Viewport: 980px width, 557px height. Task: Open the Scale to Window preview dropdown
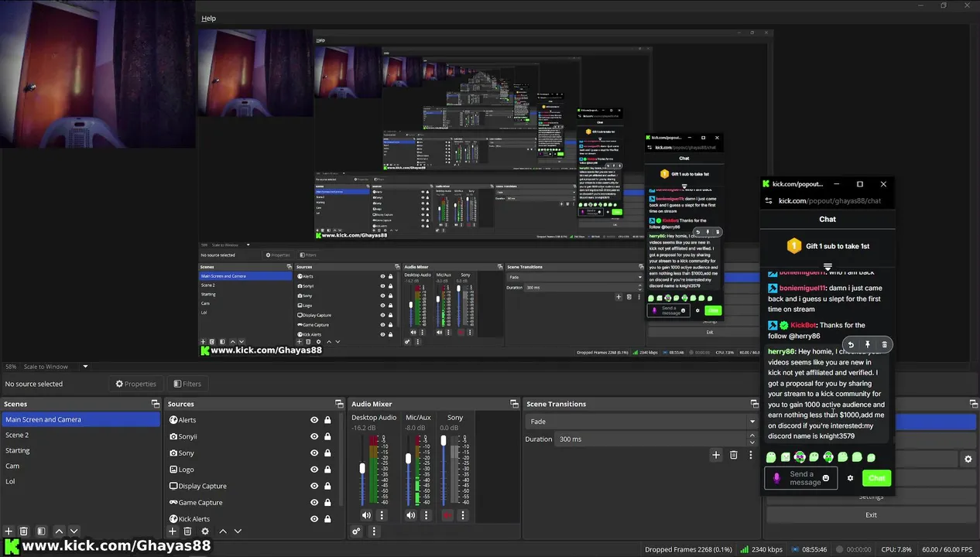tap(56, 367)
